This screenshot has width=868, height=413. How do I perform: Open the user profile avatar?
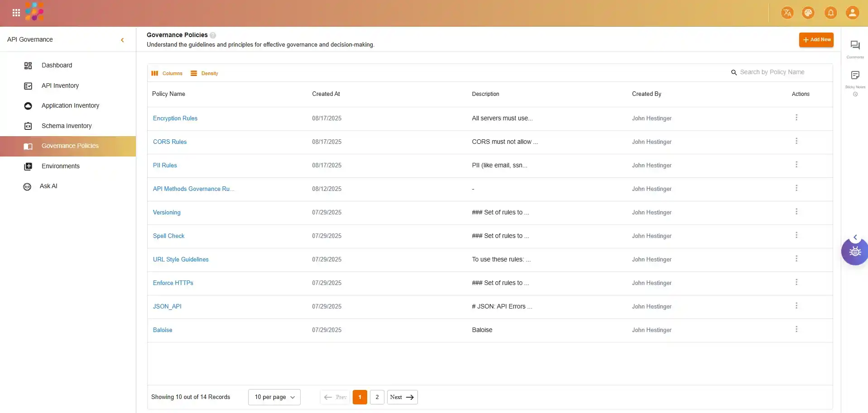click(x=852, y=13)
